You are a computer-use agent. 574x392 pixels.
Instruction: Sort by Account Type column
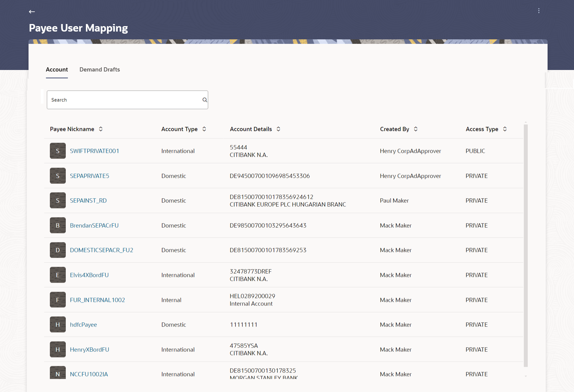coord(204,129)
